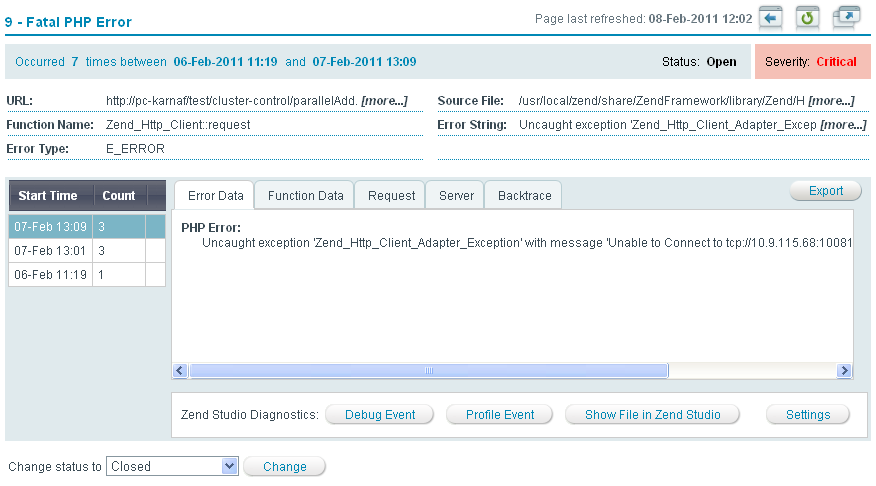This screenshot has width=876, height=486.
Task: Expand the full URL with [more...]
Action: [384, 101]
